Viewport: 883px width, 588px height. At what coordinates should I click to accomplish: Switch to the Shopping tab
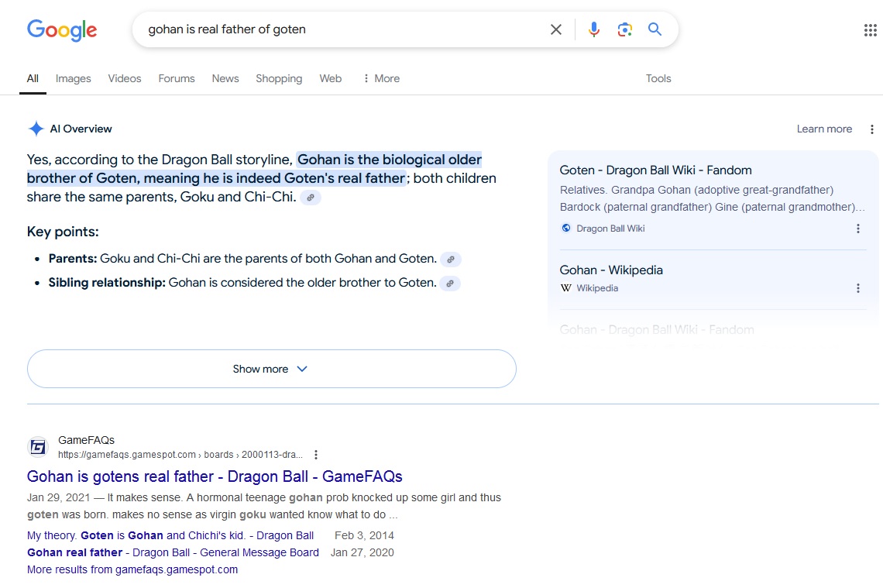(x=279, y=79)
